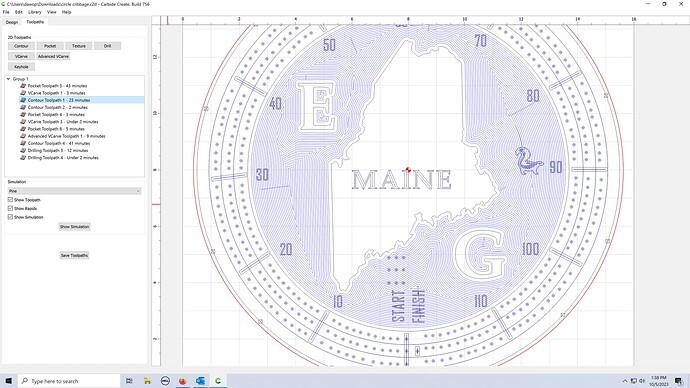Click the Show Simulation button

tap(74, 227)
